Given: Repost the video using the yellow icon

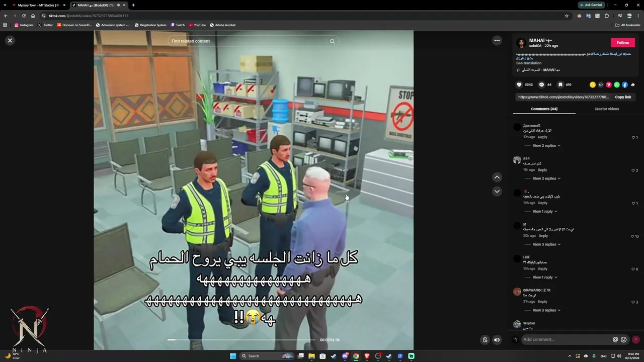Looking at the screenshot, I should tap(593, 84).
